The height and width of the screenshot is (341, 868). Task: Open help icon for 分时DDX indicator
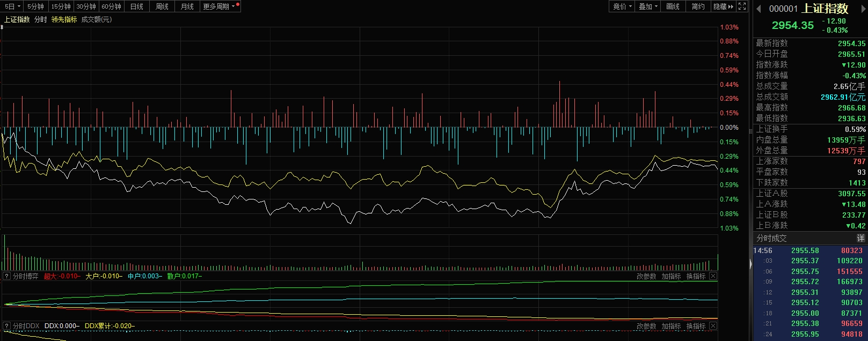[x=6, y=326]
